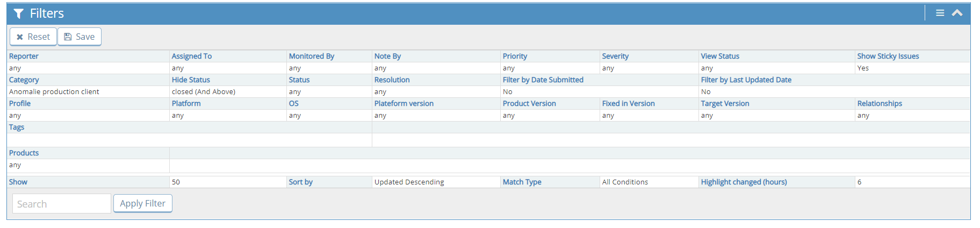Click the funnel Filters icon
980x228 pixels.
pyautogui.click(x=18, y=13)
